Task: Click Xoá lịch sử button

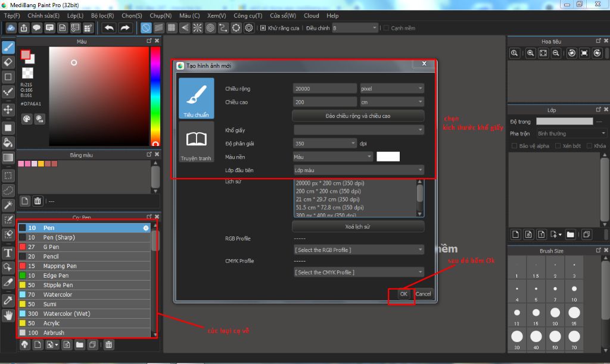Action: pyautogui.click(x=358, y=226)
